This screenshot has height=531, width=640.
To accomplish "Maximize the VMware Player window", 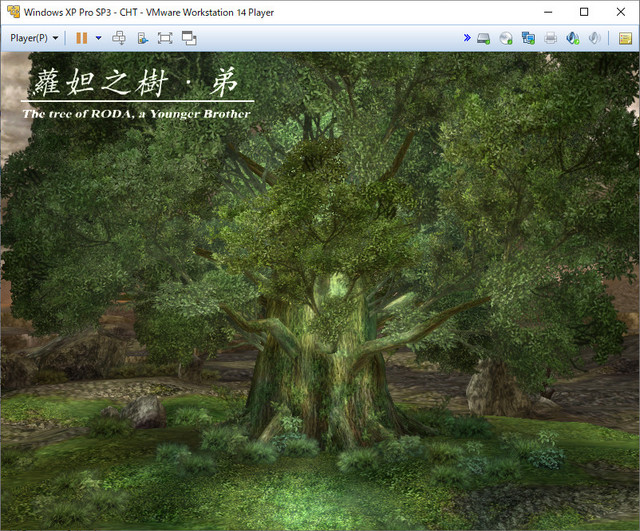I will 584,12.
